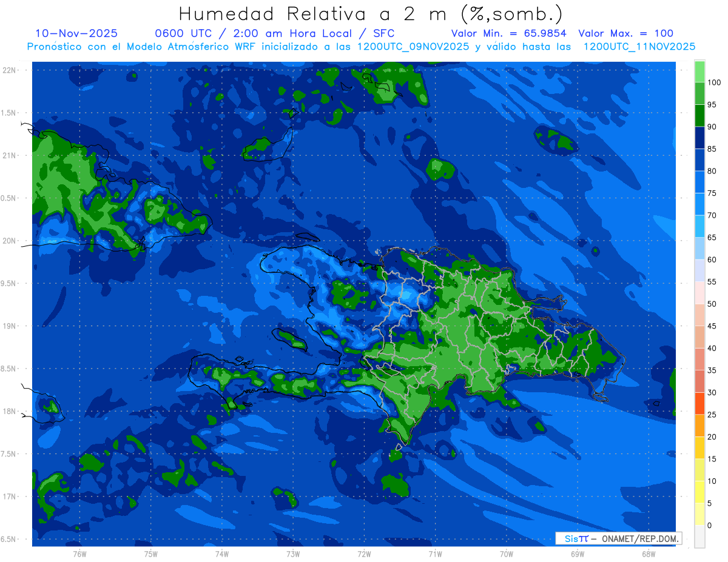Select the longitude label "70W"
The image size is (728, 562).
coord(507,554)
